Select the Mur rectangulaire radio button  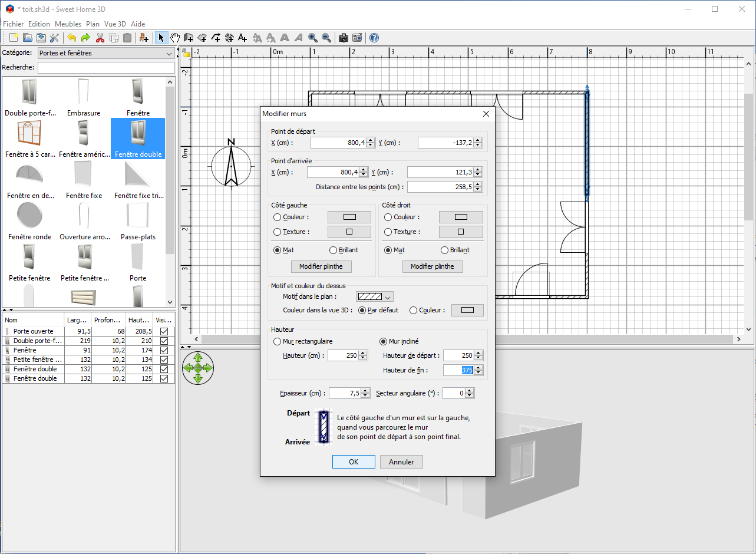(278, 341)
